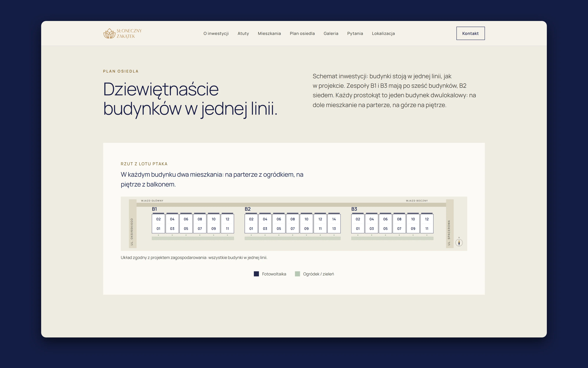The width and height of the screenshot is (588, 368).
Task: Go to Atuty section
Action: coord(243,33)
